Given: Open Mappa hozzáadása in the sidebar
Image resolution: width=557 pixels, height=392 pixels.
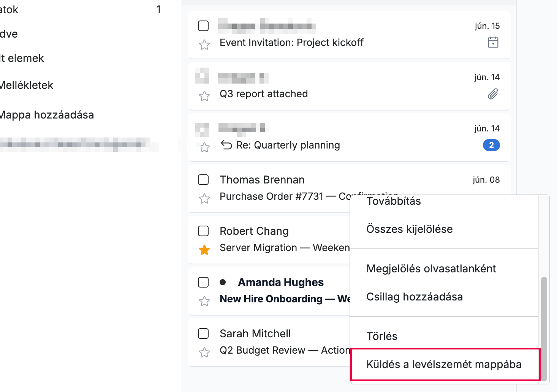Looking at the screenshot, I should (x=47, y=115).
